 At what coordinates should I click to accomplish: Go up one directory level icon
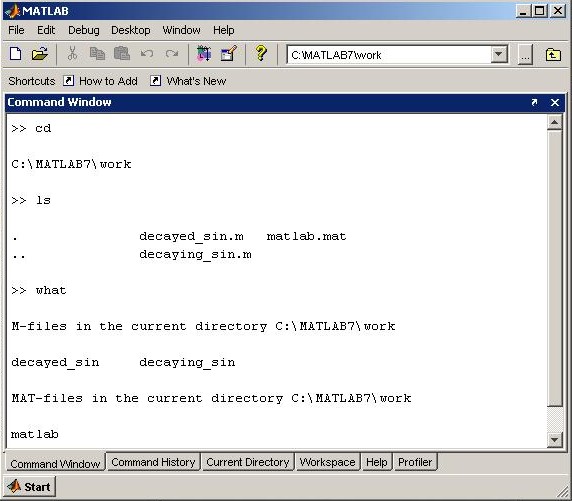(x=553, y=55)
